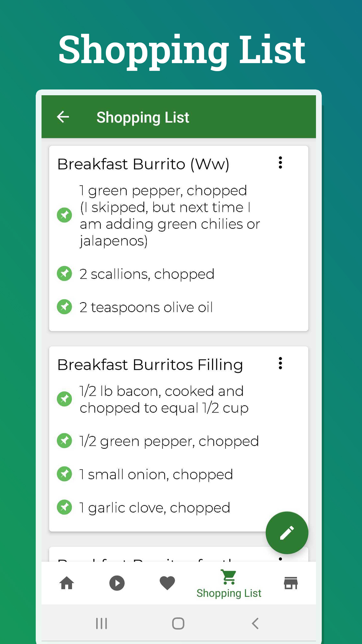Screen dimensions: 362x644
Task: Open favorites heart tab
Action: tap(167, 583)
